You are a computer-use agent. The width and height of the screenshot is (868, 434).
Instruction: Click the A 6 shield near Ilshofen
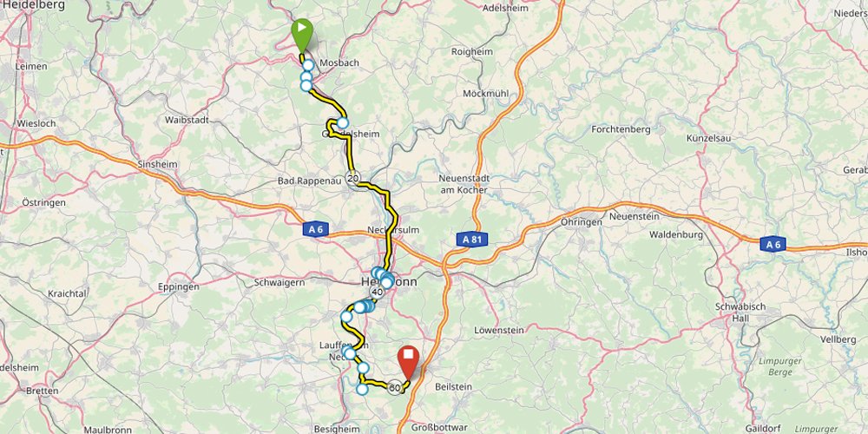tap(773, 244)
